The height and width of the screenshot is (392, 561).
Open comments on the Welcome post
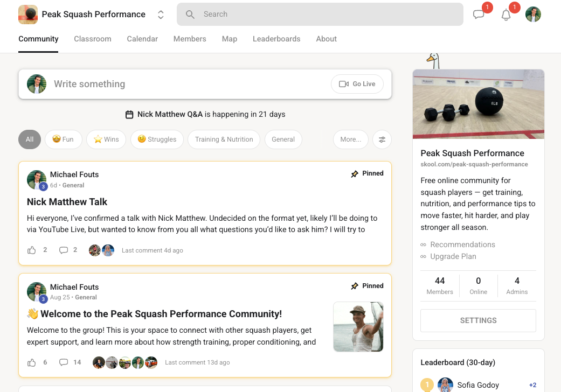click(64, 362)
